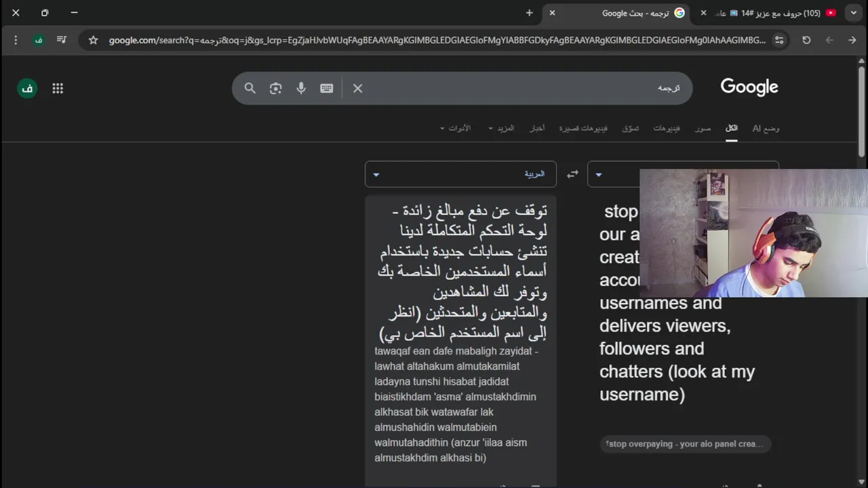Open the Google apps grid
This screenshot has height=488, width=868.
click(58, 88)
